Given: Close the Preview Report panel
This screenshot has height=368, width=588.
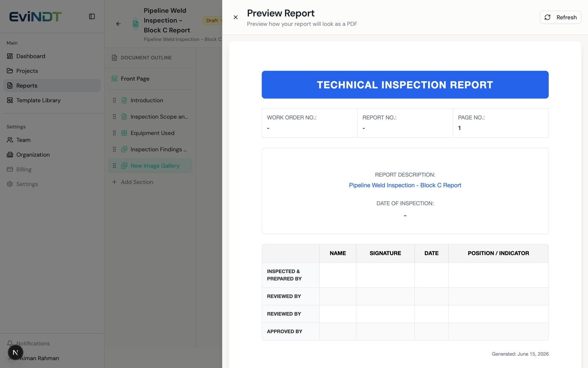Looking at the screenshot, I should click(236, 17).
